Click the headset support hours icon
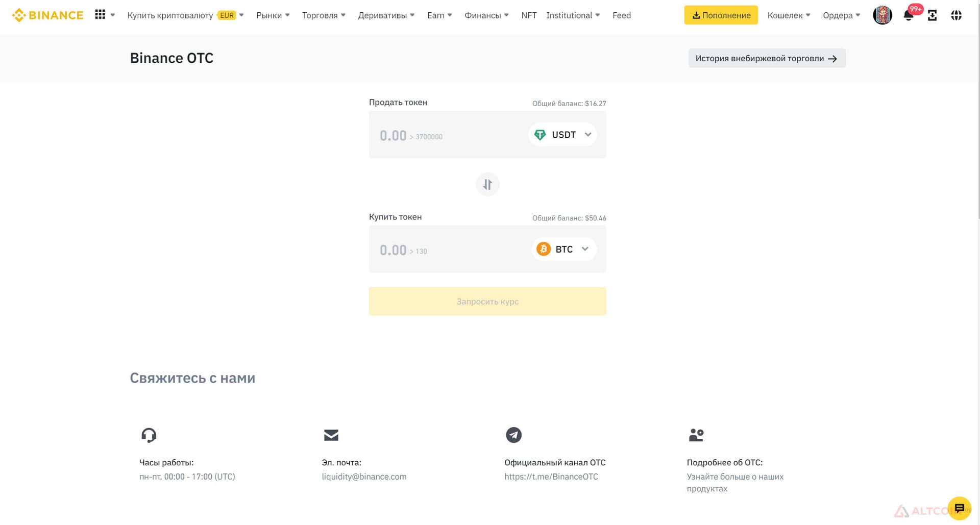Screen dimensions: 980x525 point(149,435)
